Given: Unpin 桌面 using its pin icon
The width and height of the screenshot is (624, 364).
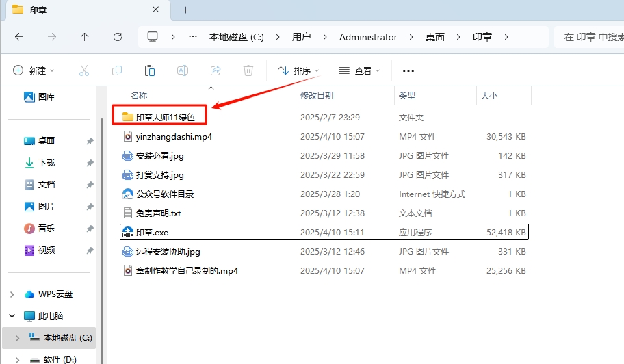Looking at the screenshot, I should pos(90,141).
